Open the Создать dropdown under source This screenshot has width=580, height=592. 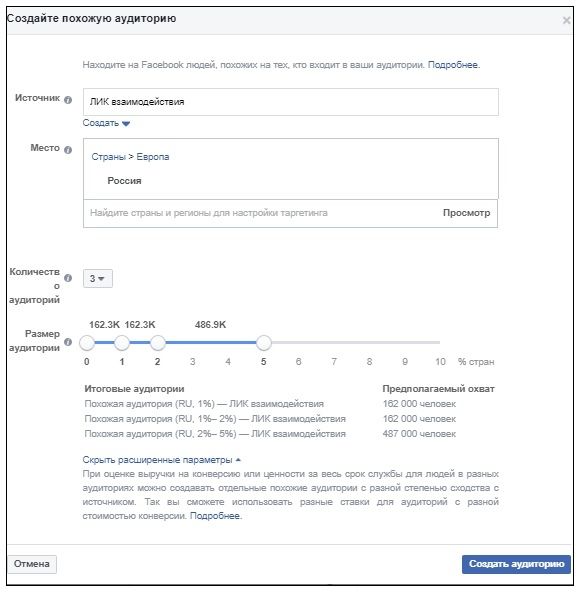click(x=106, y=123)
